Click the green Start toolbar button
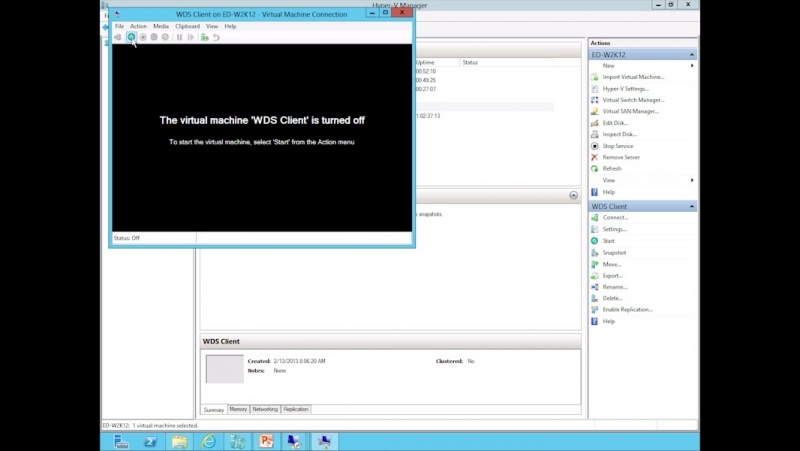 pyautogui.click(x=131, y=37)
